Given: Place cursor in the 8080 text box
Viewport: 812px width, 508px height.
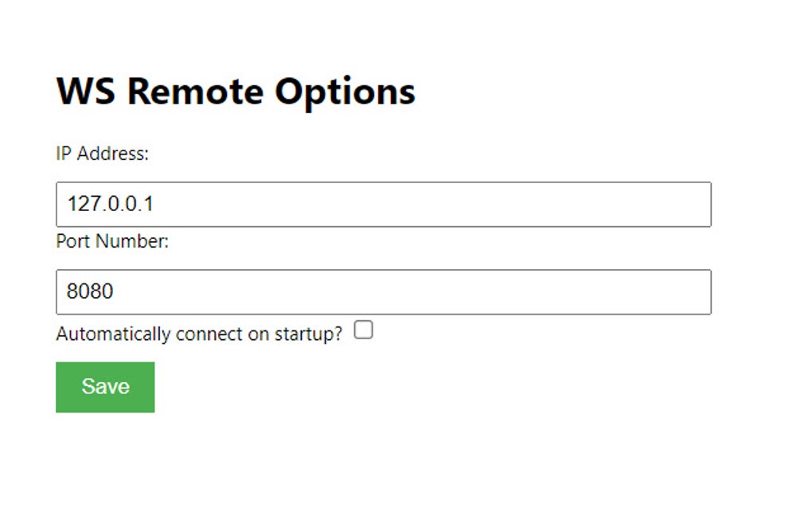Looking at the screenshot, I should pyautogui.click(x=383, y=292).
